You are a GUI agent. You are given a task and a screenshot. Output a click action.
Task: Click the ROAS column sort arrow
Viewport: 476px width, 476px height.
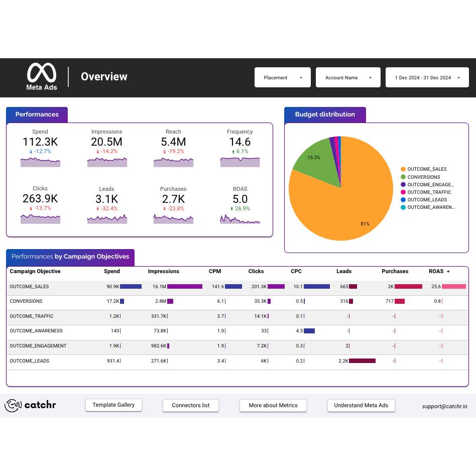click(448, 272)
